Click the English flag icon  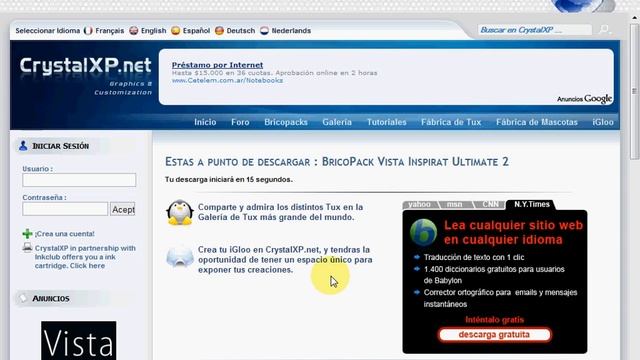click(133, 31)
